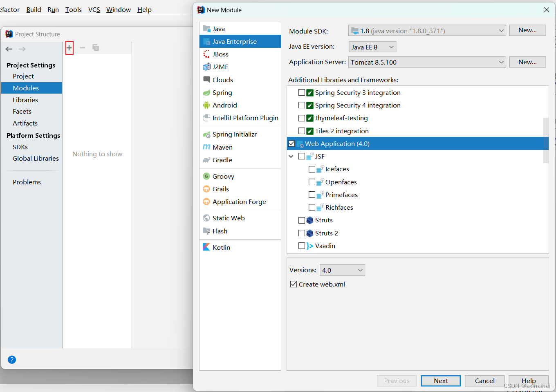556x392 pixels.
Task: Select the Application Forge icon
Action: (206, 202)
